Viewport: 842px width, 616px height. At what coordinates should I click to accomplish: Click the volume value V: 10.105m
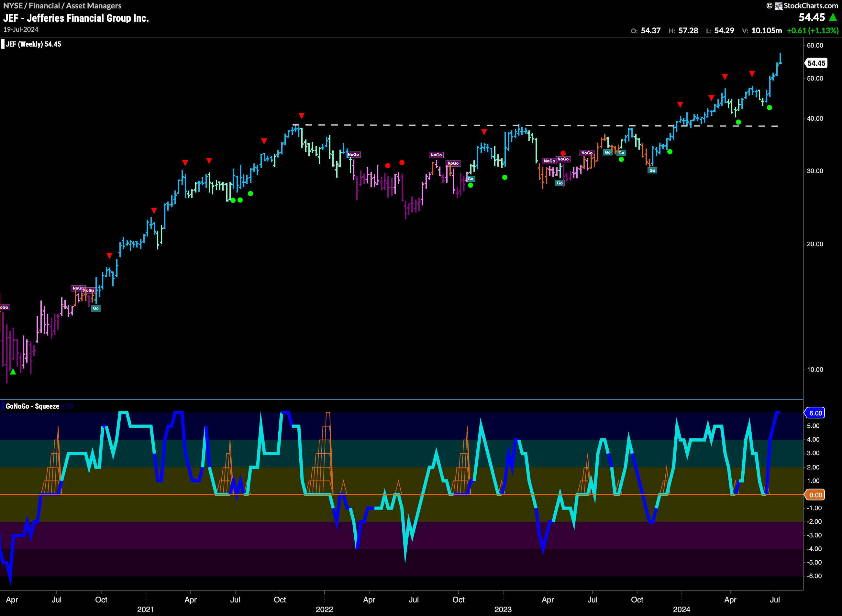762,31
